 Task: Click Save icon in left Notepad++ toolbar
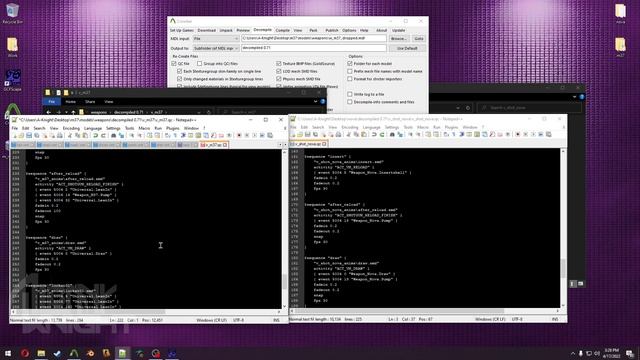tap(29, 135)
